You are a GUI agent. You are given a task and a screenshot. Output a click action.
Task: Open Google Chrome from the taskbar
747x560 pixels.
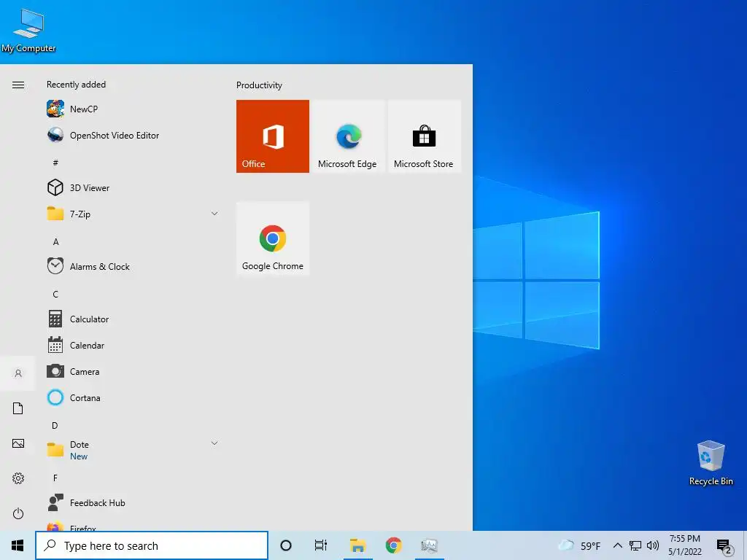(393, 545)
